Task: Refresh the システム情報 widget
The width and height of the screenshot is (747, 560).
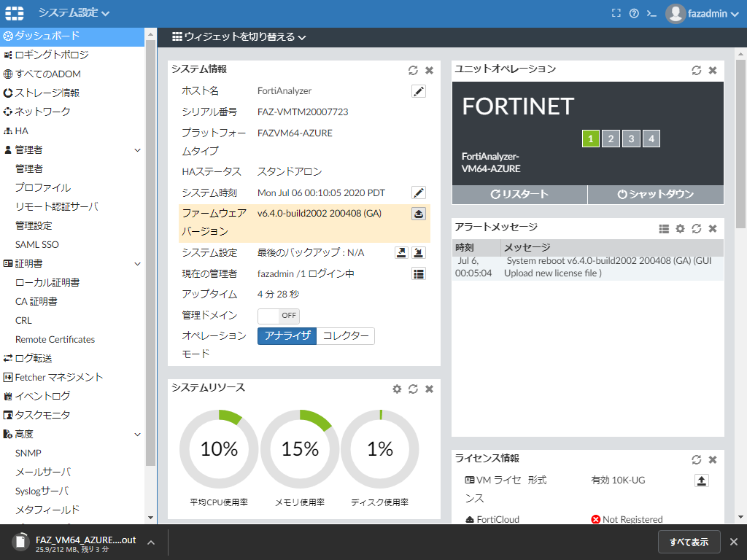Action: pyautogui.click(x=413, y=71)
